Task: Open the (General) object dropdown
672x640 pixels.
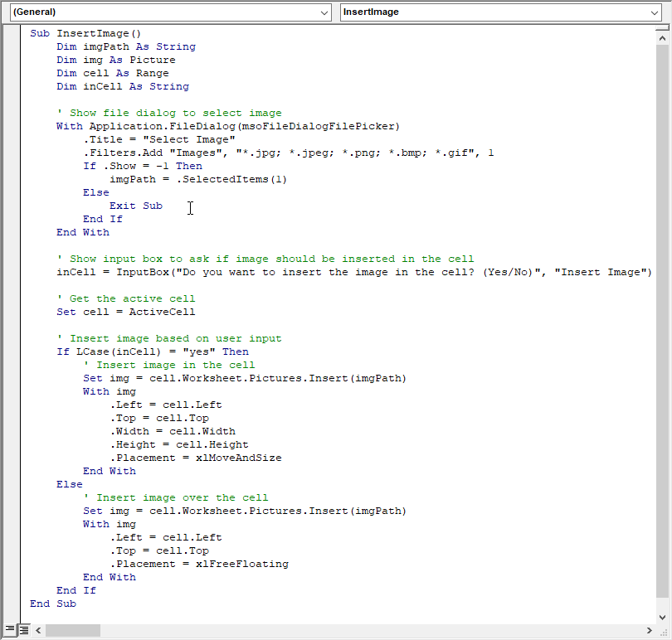Action: pyautogui.click(x=170, y=12)
